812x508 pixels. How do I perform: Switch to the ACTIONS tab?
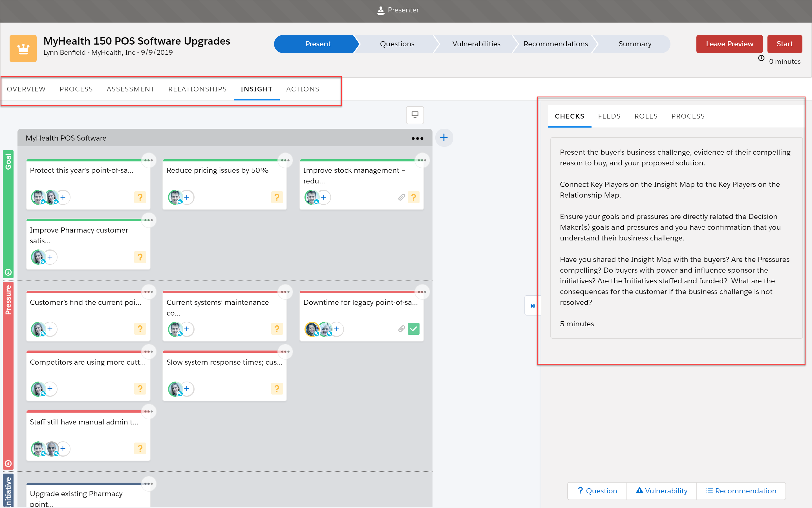(303, 89)
